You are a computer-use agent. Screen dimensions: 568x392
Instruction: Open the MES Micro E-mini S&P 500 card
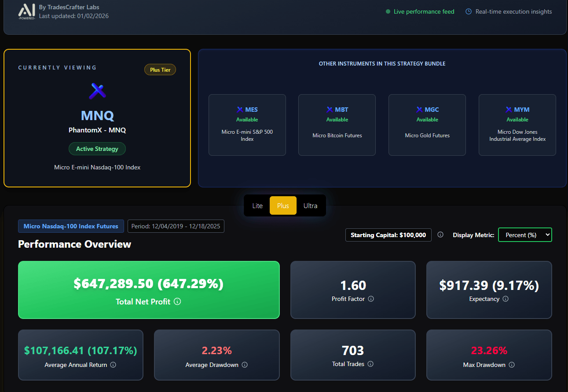pos(247,125)
